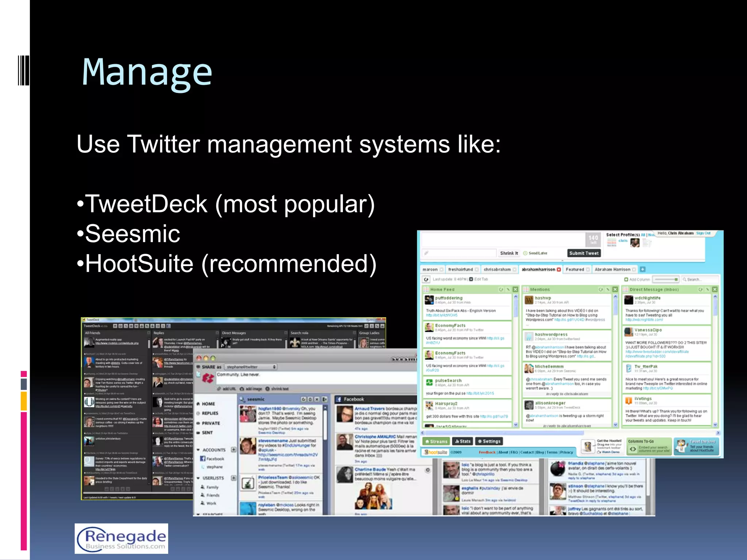The width and height of the screenshot is (747, 560).
Task: Close the Home Feed column
Action: click(515, 289)
